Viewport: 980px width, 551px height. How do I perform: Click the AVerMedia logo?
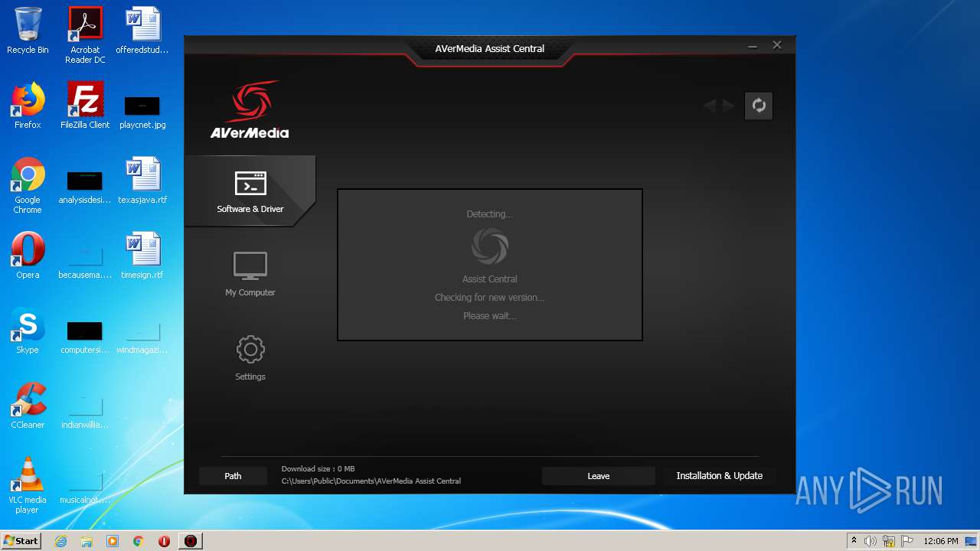250,110
